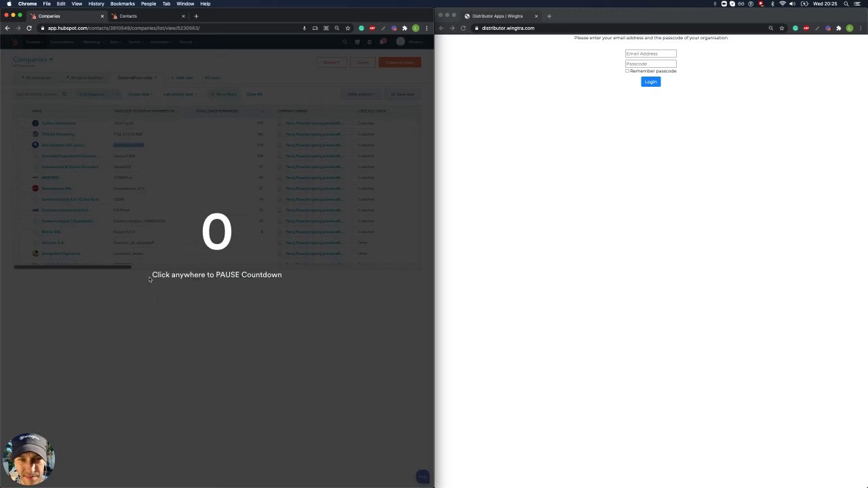The width and height of the screenshot is (868, 488).
Task: Click the zoom magnifier in Wingtra address bar
Action: tap(770, 28)
